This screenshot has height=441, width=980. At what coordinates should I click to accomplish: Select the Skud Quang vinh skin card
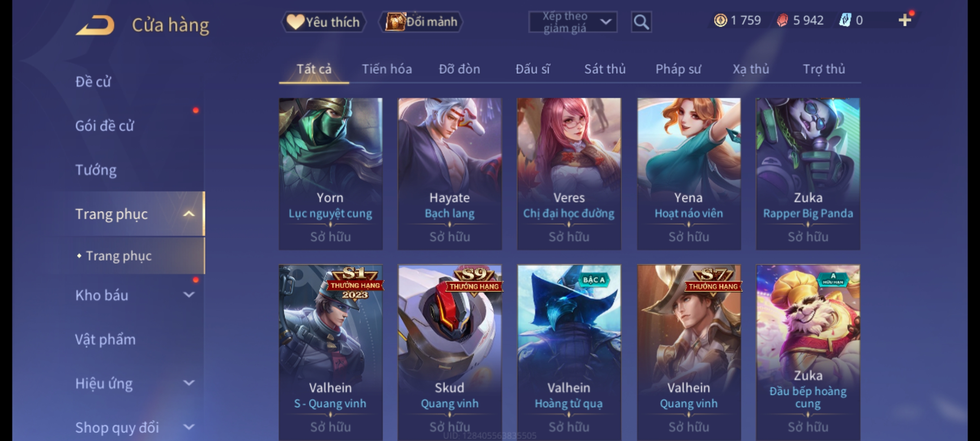[450, 352]
